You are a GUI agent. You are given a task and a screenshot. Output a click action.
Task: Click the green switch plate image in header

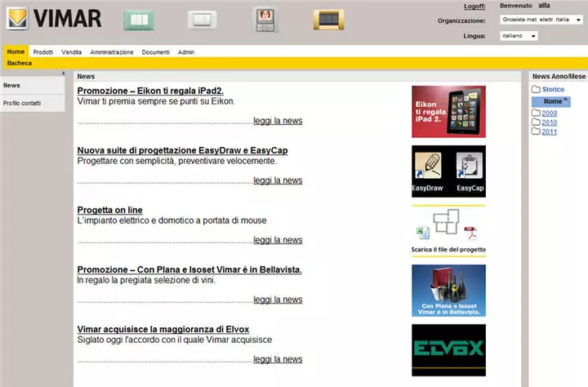click(139, 20)
